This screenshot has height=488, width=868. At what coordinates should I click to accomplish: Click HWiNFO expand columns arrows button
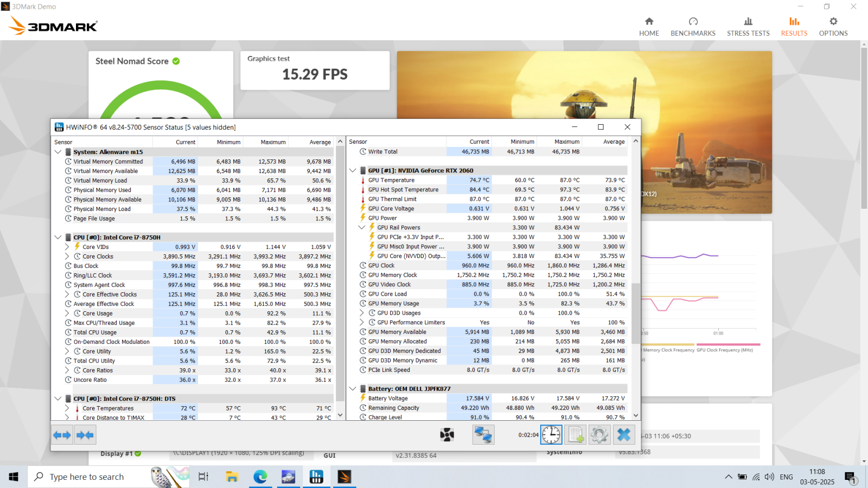(62, 435)
